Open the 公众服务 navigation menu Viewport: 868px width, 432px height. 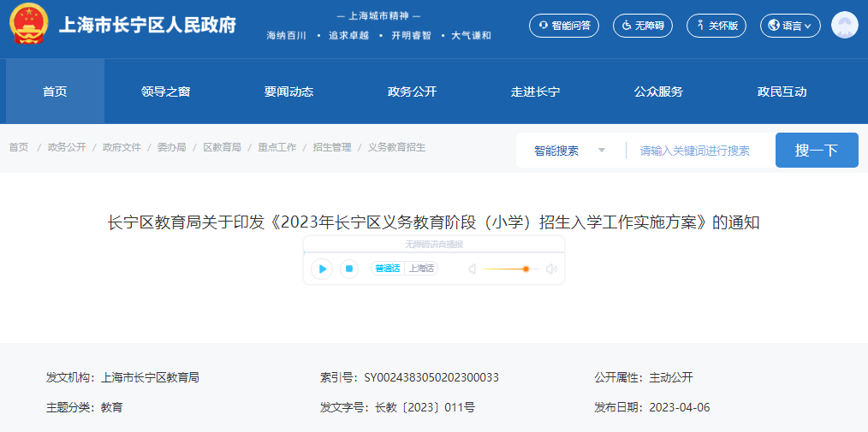pos(658,92)
